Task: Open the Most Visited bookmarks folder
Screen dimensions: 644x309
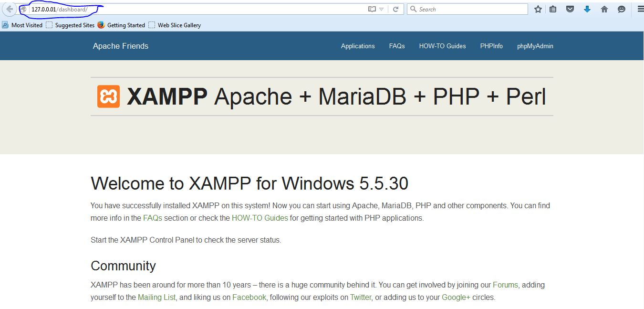Action: [x=22, y=25]
